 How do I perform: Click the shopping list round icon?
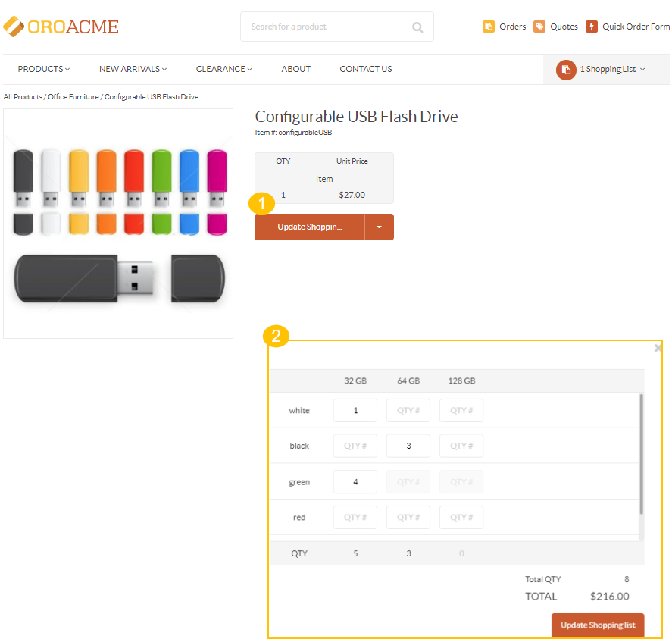(x=566, y=70)
